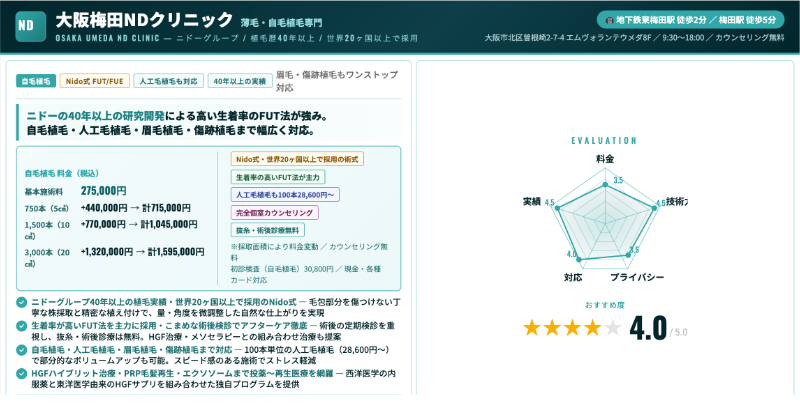Click the train icon in the station badge
This screenshot has width=800, height=418.
[609, 19]
